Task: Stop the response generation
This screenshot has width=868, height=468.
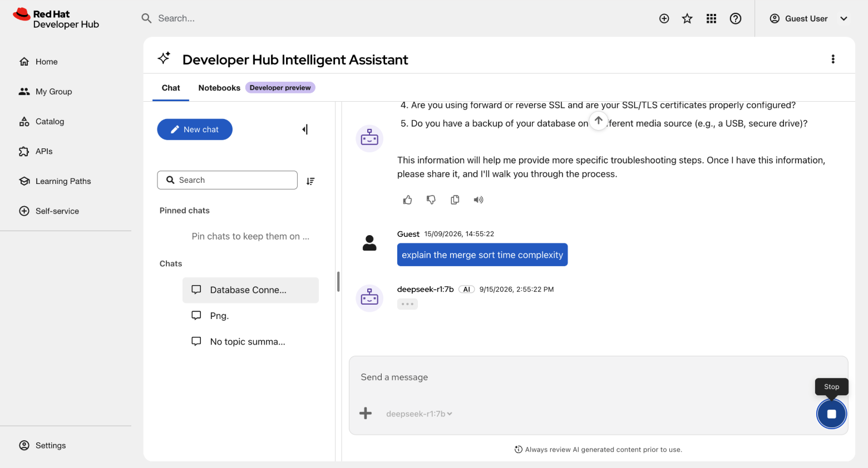Action: pyautogui.click(x=831, y=414)
